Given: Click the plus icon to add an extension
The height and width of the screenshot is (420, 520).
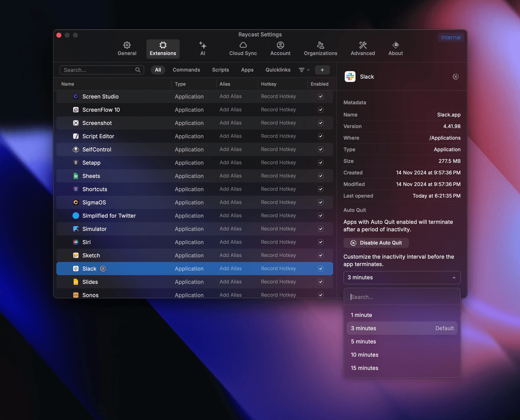Looking at the screenshot, I should pos(322,70).
